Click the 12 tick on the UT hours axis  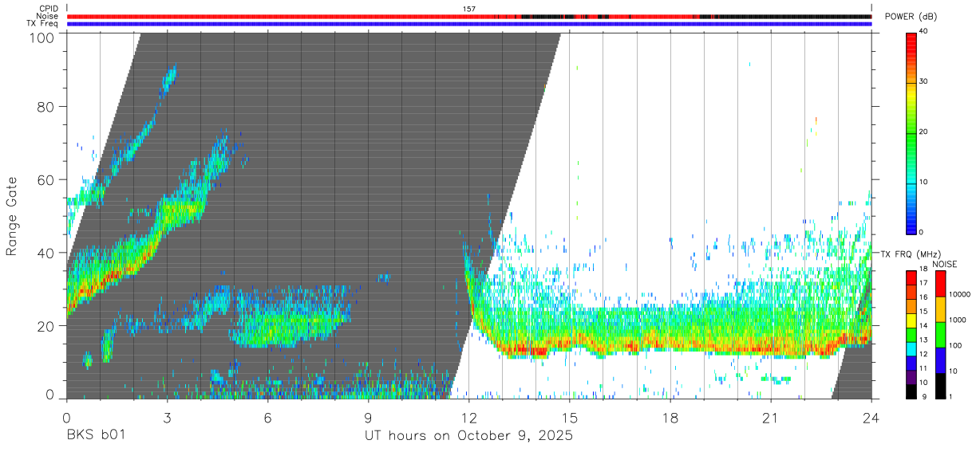tap(469, 417)
